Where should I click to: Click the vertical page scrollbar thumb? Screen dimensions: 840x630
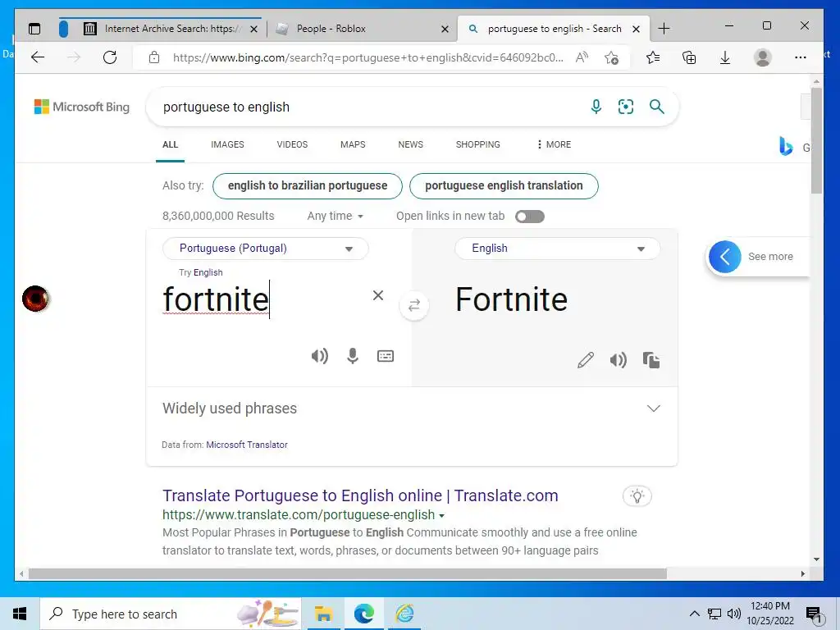(816, 140)
